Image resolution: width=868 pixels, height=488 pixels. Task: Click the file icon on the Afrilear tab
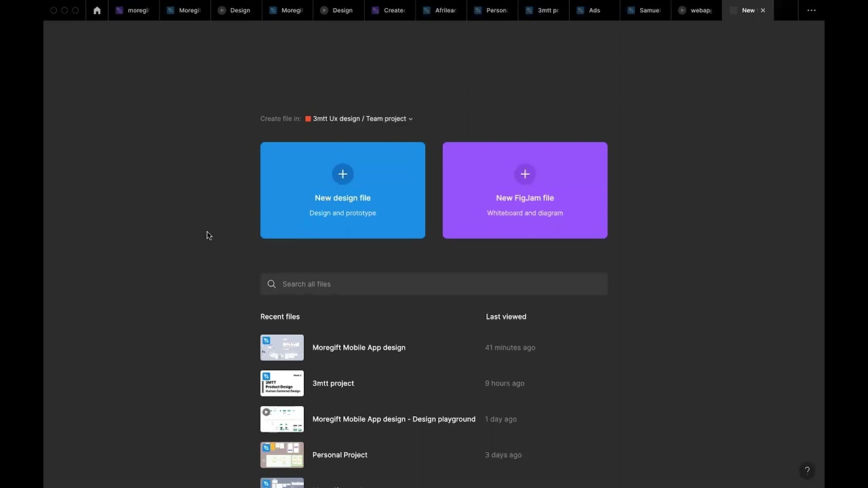(x=427, y=10)
